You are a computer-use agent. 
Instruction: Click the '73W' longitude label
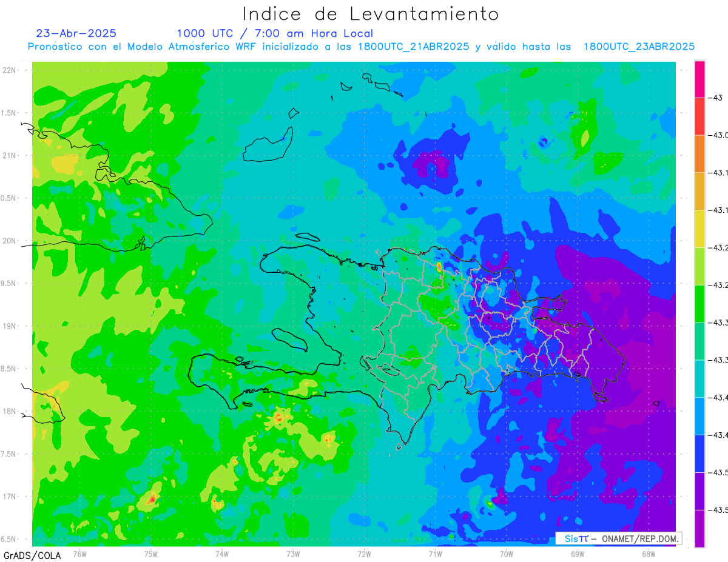[x=293, y=554]
